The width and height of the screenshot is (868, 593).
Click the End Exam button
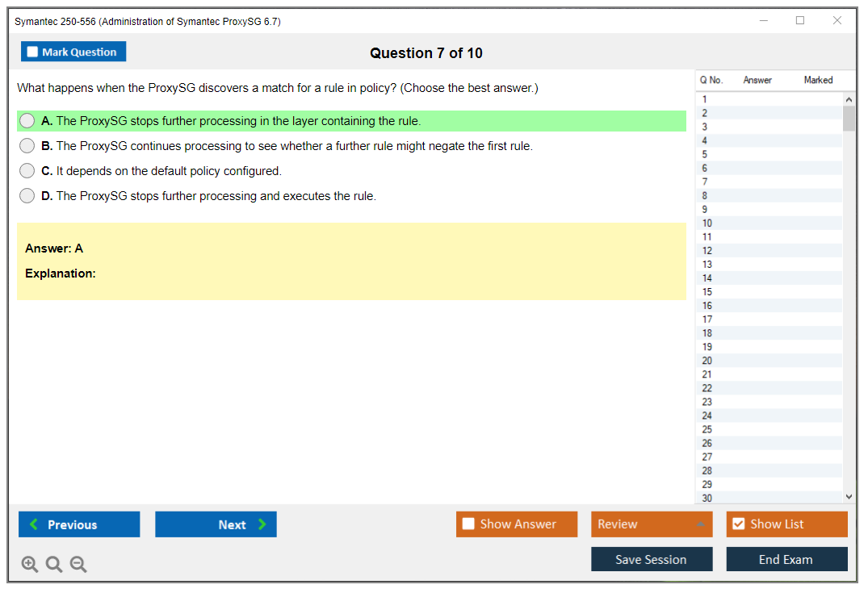coord(786,559)
